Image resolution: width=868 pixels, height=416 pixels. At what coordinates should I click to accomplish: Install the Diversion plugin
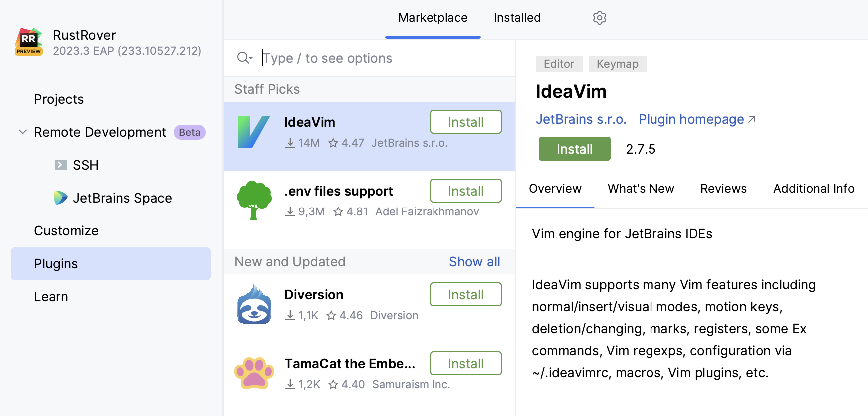point(465,294)
